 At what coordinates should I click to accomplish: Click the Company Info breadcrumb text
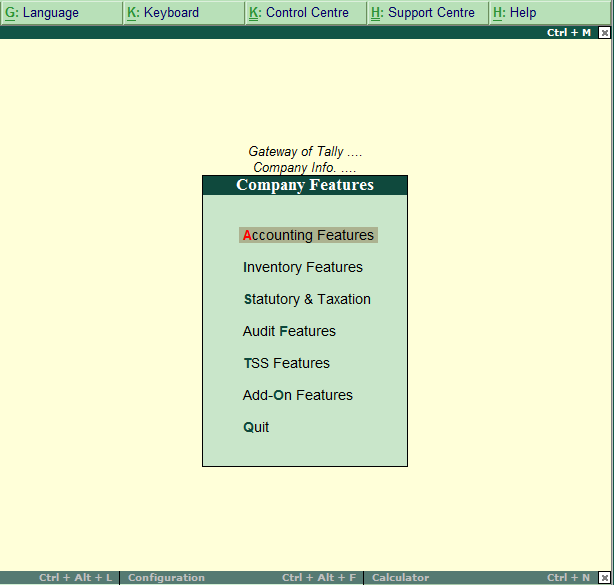[x=305, y=168]
